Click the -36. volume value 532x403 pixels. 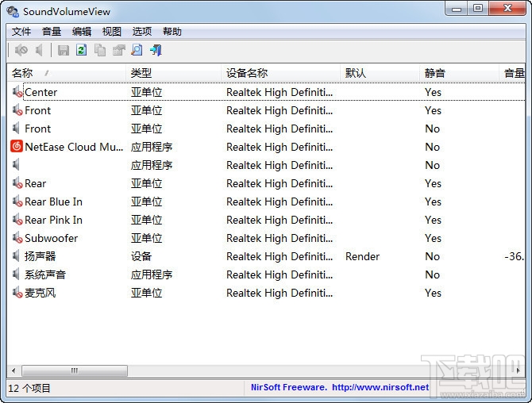tap(514, 256)
